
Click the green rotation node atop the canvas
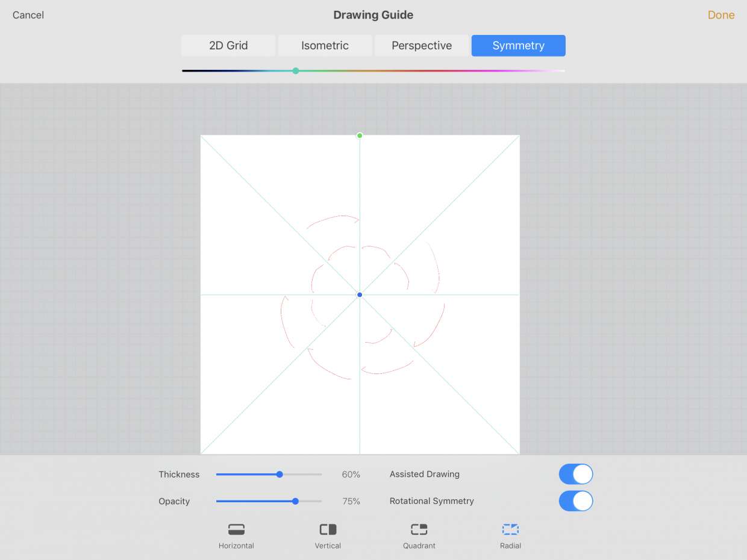point(360,135)
